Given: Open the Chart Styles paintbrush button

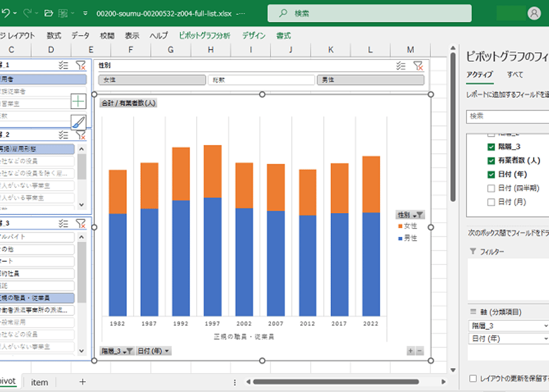Looking at the screenshot, I should 78,122.
